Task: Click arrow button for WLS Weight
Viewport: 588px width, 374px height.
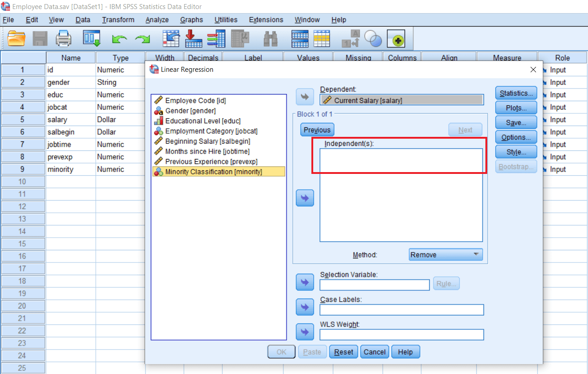Action: pos(305,332)
